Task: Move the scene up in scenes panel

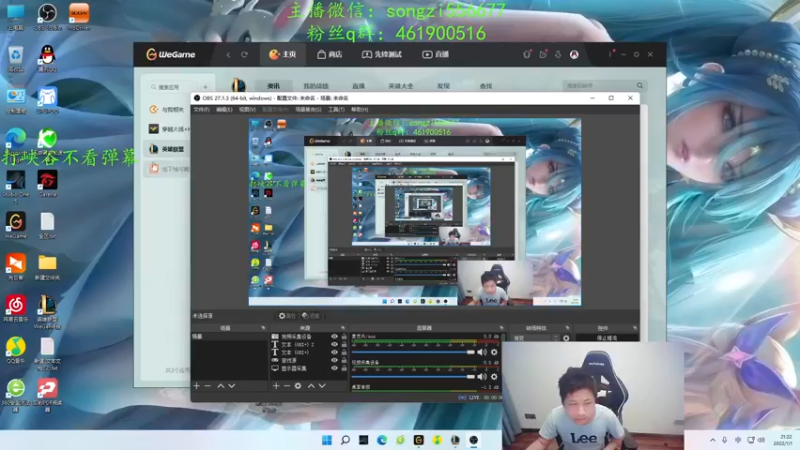Action: (220, 386)
